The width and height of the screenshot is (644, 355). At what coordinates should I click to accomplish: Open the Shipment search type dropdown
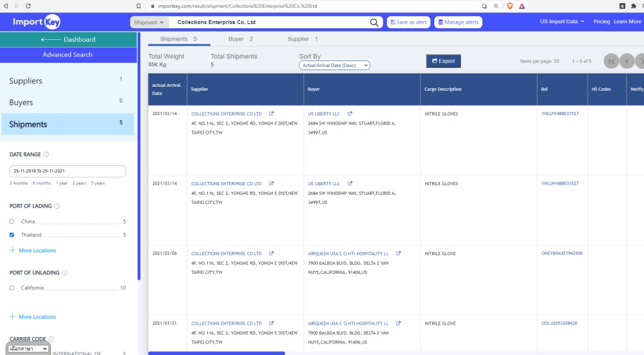[x=149, y=23]
